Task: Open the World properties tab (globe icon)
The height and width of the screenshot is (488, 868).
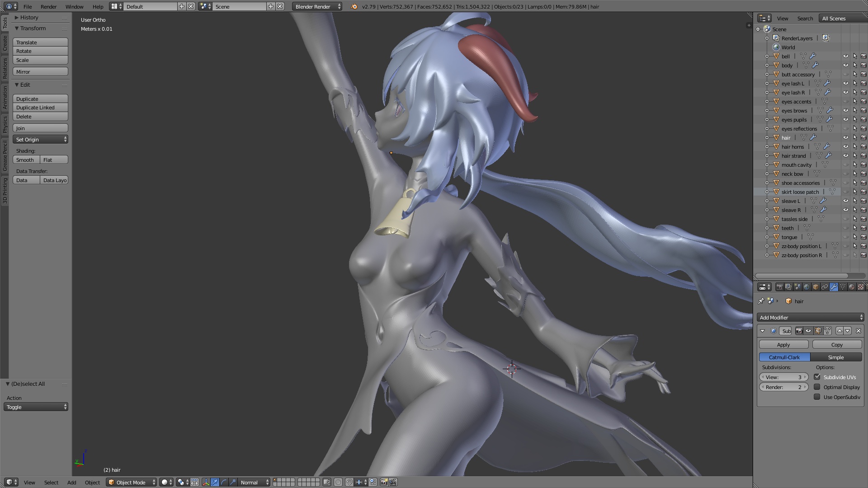Action: pos(807,287)
